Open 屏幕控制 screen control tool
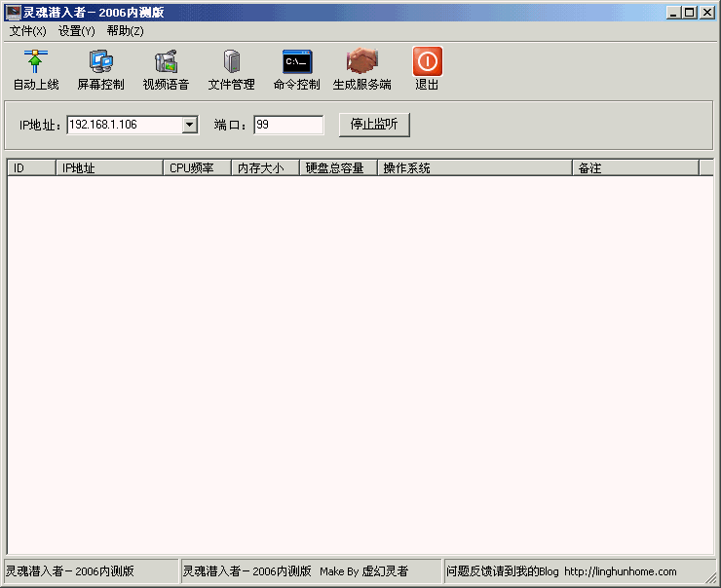The height and width of the screenshot is (588, 721). click(x=100, y=62)
